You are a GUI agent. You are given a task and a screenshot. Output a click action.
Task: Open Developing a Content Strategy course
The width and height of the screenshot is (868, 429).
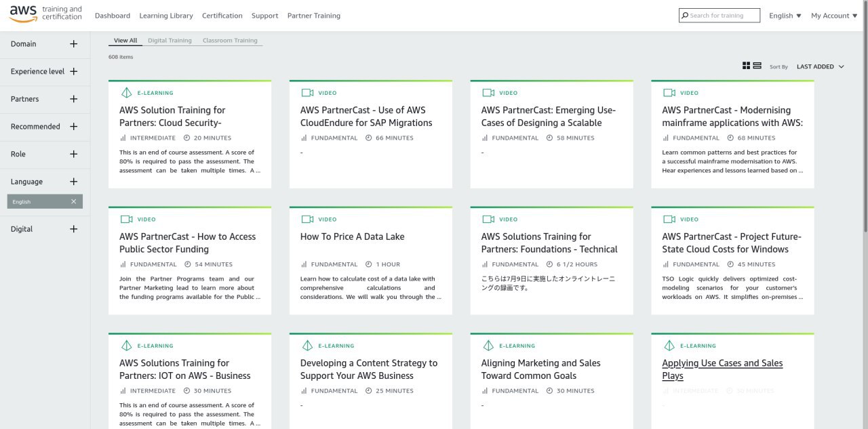[369, 369]
